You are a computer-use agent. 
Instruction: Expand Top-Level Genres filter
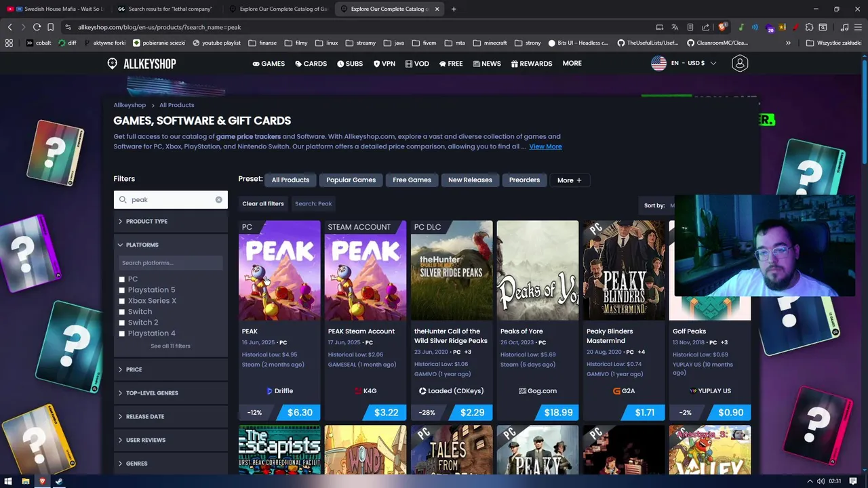[170, 393]
